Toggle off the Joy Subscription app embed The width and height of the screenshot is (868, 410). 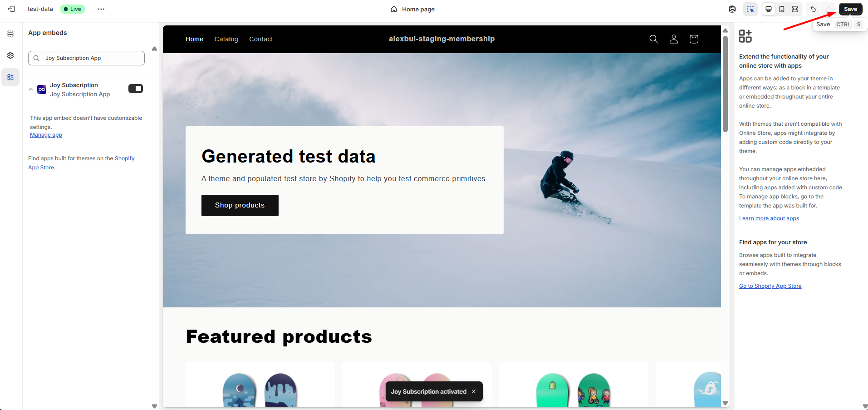coord(136,89)
